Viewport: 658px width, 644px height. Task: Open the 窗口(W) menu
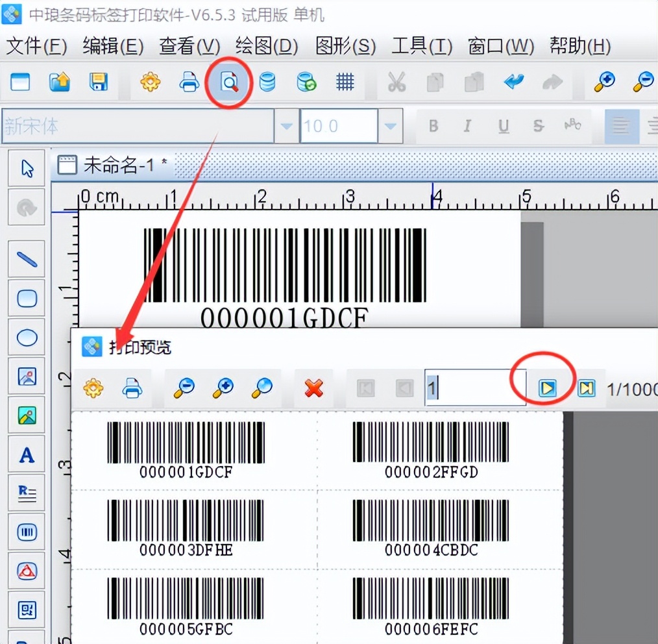[x=500, y=45]
